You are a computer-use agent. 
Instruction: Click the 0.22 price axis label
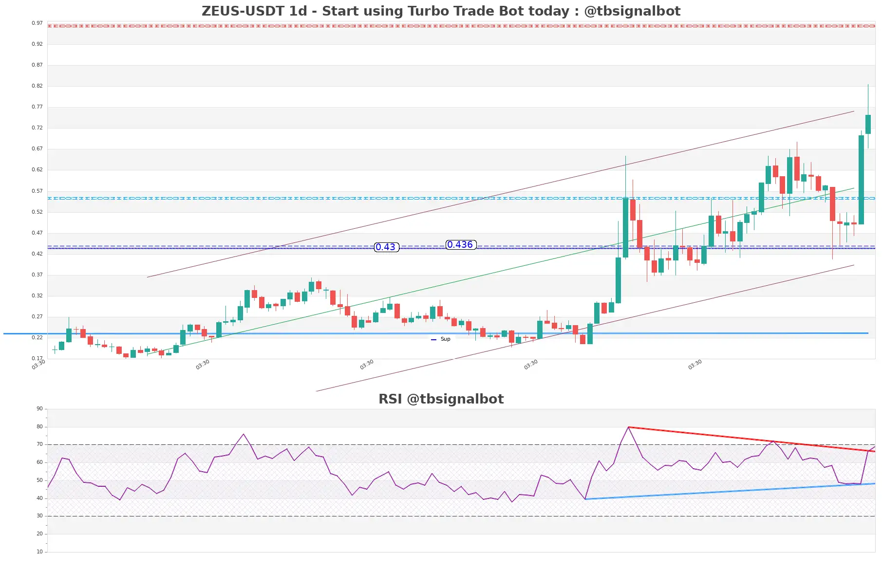(x=37, y=338)
